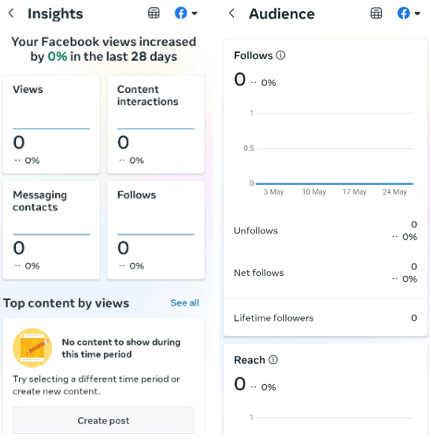The width and height of the screenshot is (431, 440).
Task: Open the Follows metric card in Insights
Action: click(x=156, y=230)
